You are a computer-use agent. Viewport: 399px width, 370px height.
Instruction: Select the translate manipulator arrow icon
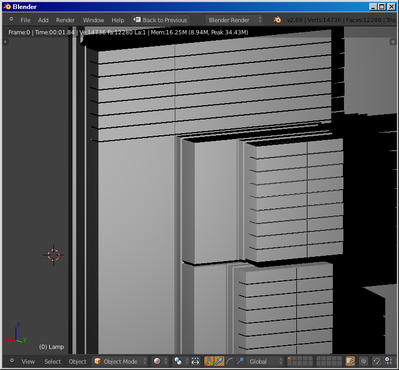(x=219, y=361)
